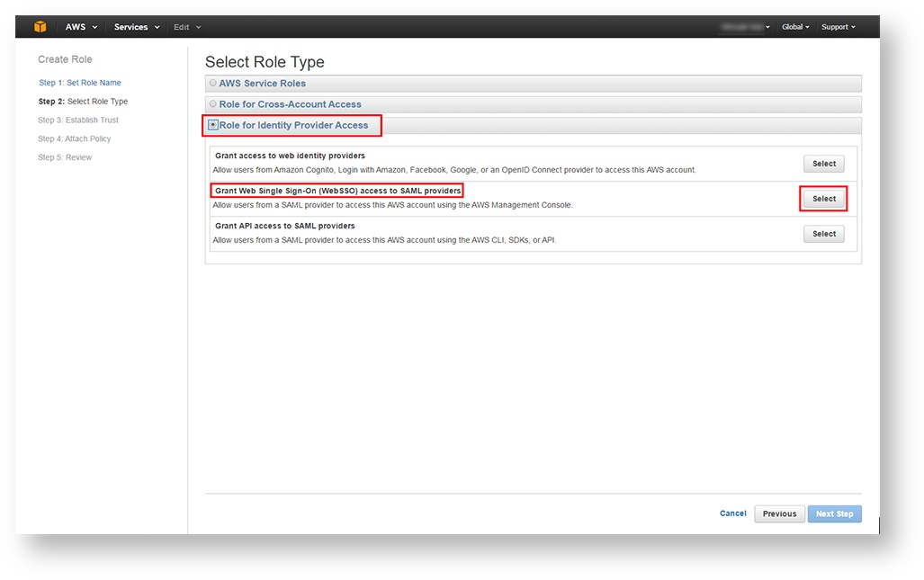Click Step 2: Select Role Type
The width and height of the screenshot is (924, 580).
click(83, 102)
